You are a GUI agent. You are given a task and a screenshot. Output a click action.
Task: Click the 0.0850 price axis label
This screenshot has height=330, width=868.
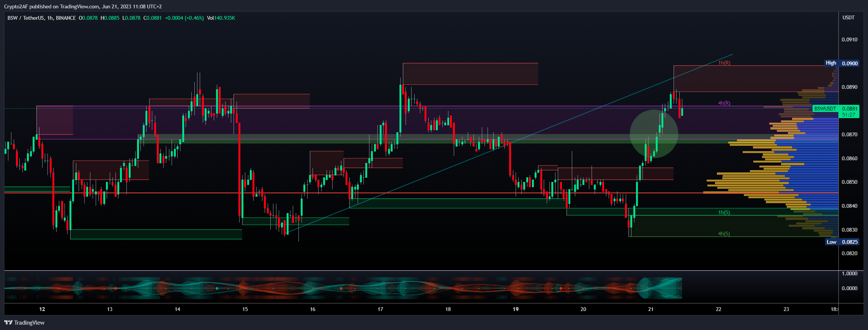point(849,182)
